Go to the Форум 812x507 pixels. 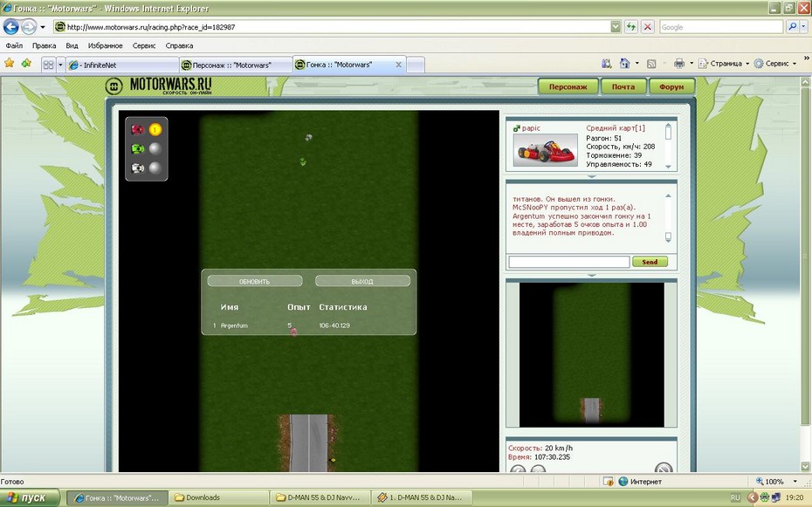[x=671, y=87]
